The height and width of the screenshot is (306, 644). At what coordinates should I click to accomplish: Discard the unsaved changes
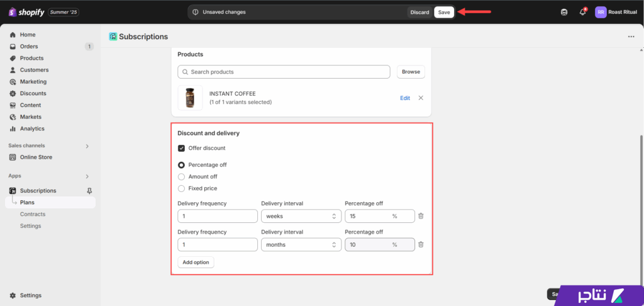[419, 13]
